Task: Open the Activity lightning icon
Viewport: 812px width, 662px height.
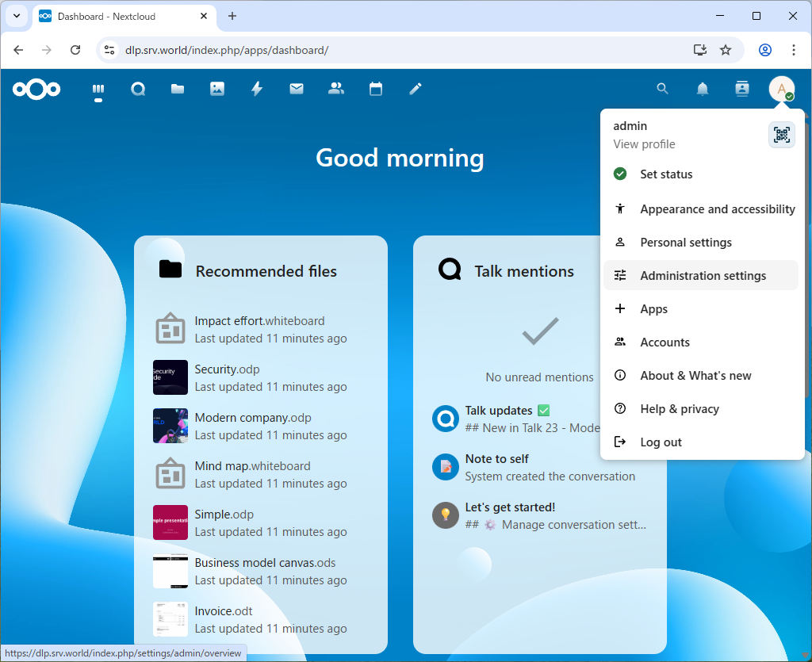Action: [257, 90]
